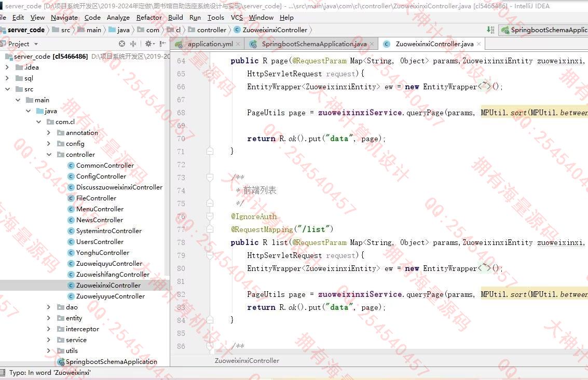Viewport: 588px width, 380px height.
Task: Expand the interceptor package
Action: coord(49,329)
